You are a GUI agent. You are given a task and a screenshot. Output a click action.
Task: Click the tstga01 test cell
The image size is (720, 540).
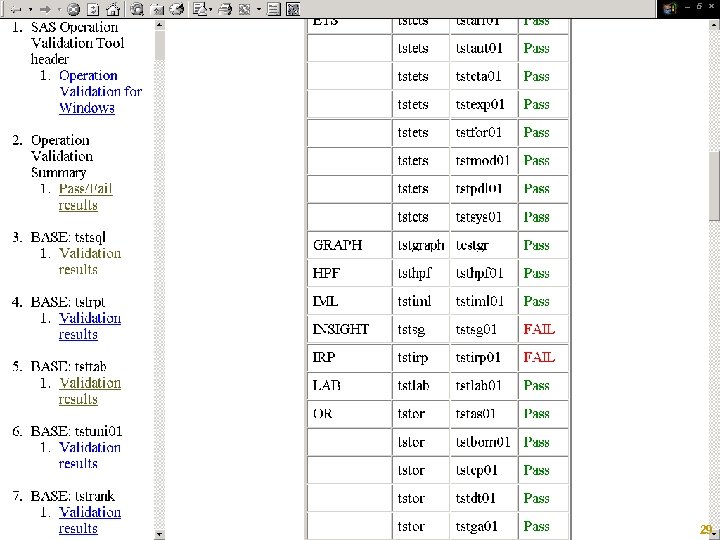coord(484,526)
